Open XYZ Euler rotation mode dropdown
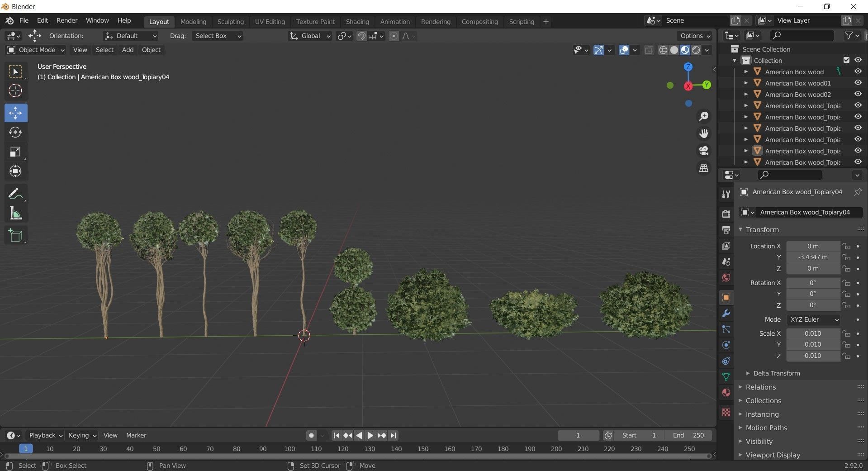Screen dimensions: 868x471 coord(813,319)
